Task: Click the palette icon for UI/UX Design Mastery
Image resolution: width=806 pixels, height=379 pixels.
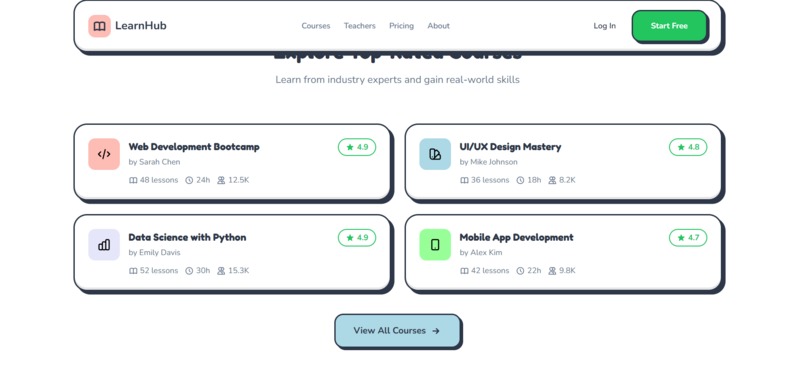Action: tap(435, 154)
